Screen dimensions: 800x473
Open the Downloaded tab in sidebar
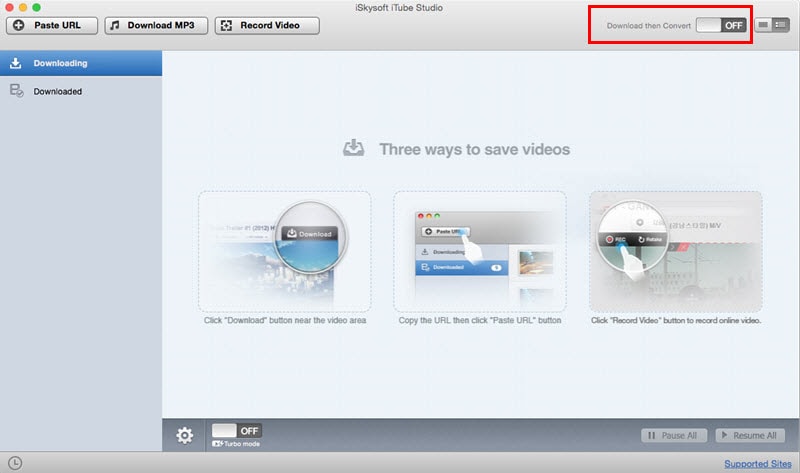81,91
